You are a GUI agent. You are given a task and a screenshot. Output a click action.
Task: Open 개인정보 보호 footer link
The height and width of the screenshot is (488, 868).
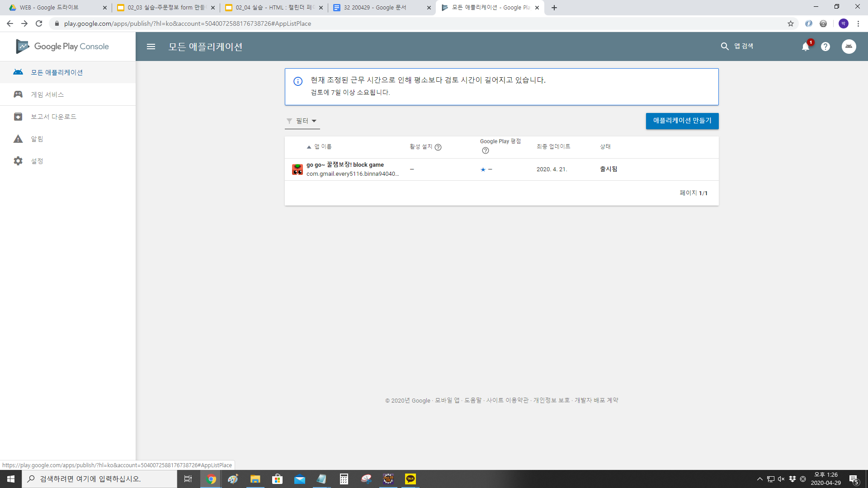[552, 400]
